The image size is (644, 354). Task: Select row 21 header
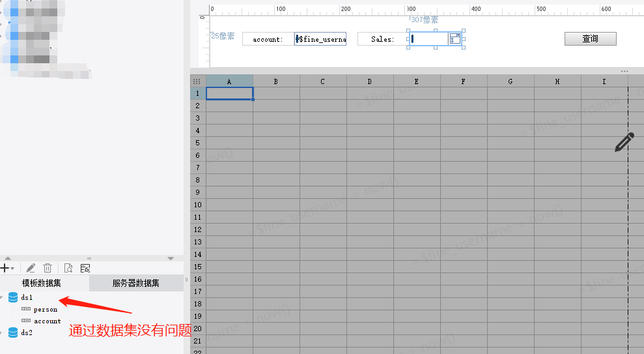pyautogui.click(x=197, y=341)
